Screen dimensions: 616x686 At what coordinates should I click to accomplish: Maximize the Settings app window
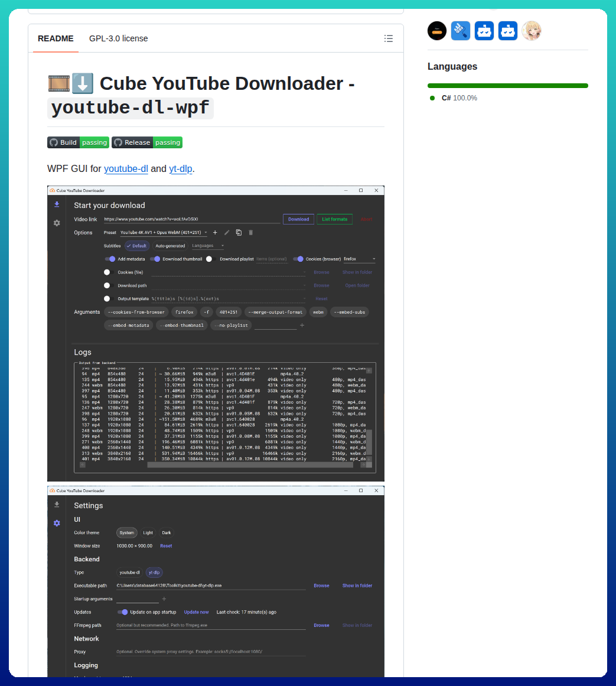point(361,490)
